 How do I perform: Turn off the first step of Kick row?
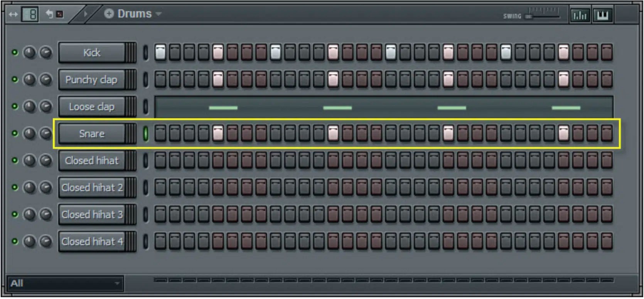(160, 52)
